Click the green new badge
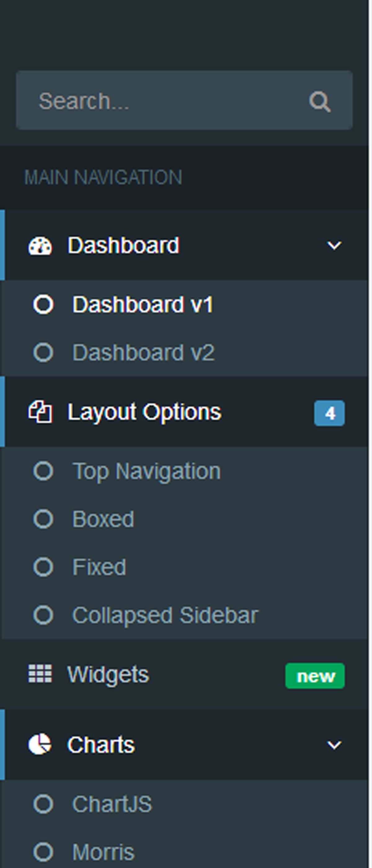372x868 pixels. [315, 676]
